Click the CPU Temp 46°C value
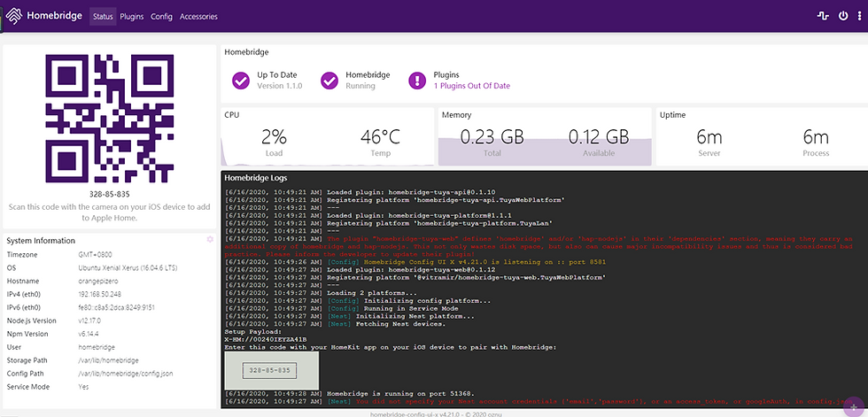This screenshot has width=868, height=417. click(x=380, y=136)
